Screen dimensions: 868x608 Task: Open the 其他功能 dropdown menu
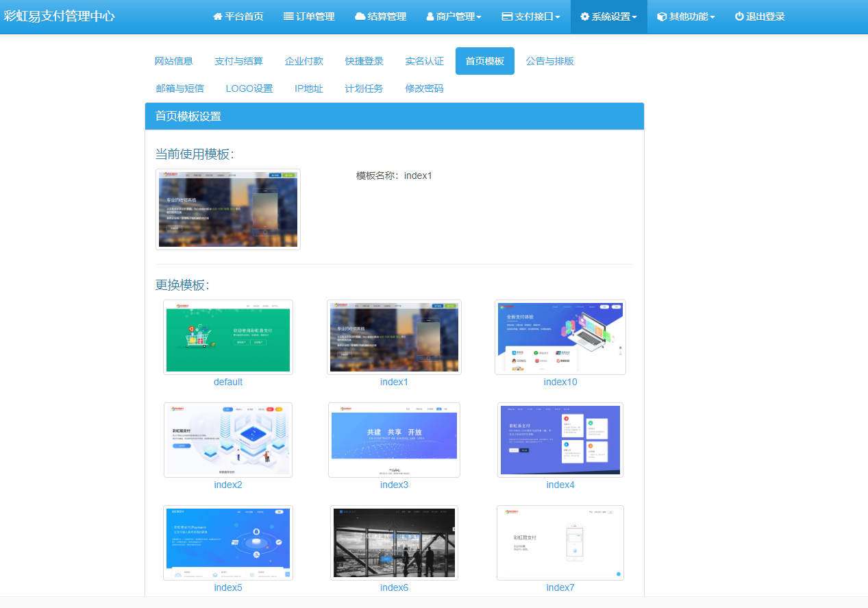[x=686, y=16]
